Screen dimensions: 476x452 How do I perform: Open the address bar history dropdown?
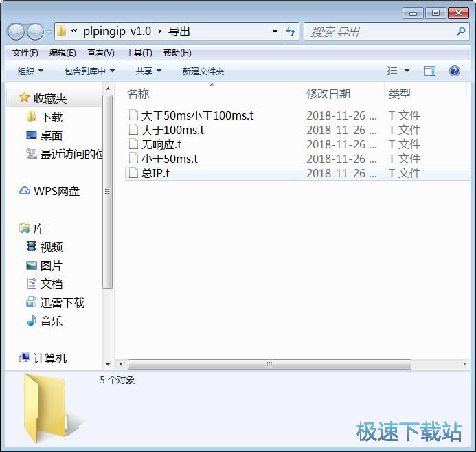click(x=275, y=32)
